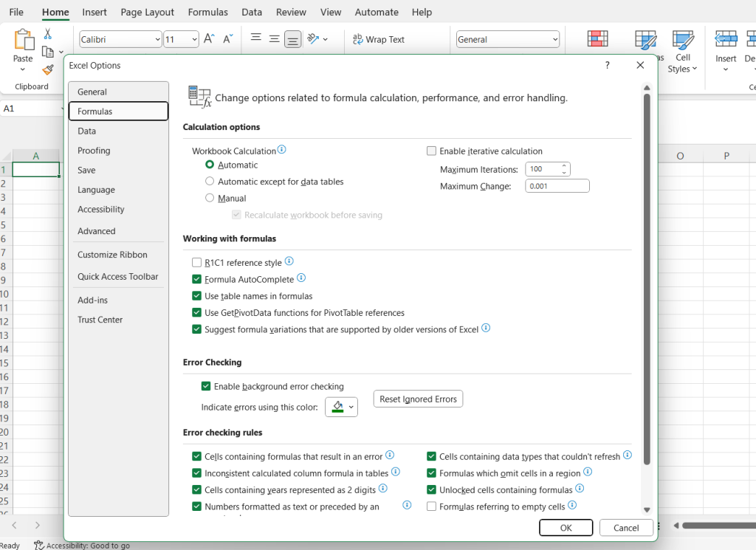The height and width of the screenshot is (550, 756).
Task: Click the Cut scissors icon
Action: pyautogui.click(x=48, y=34)
